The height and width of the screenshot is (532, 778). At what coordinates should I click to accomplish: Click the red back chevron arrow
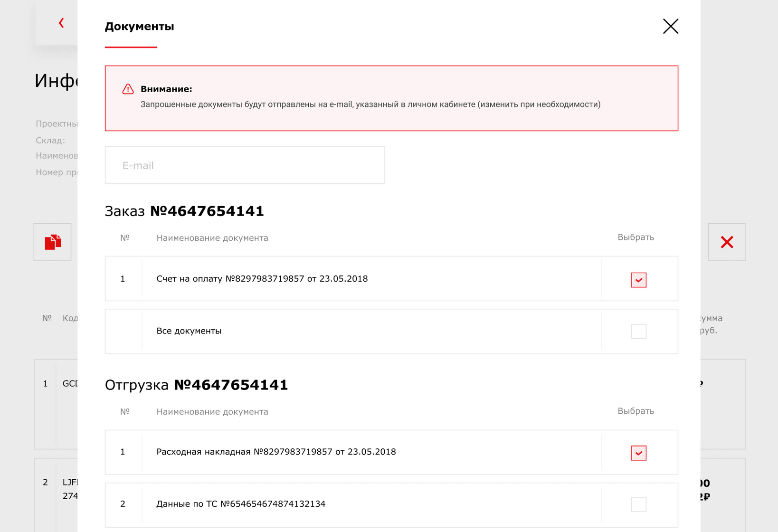click(61, 22)
